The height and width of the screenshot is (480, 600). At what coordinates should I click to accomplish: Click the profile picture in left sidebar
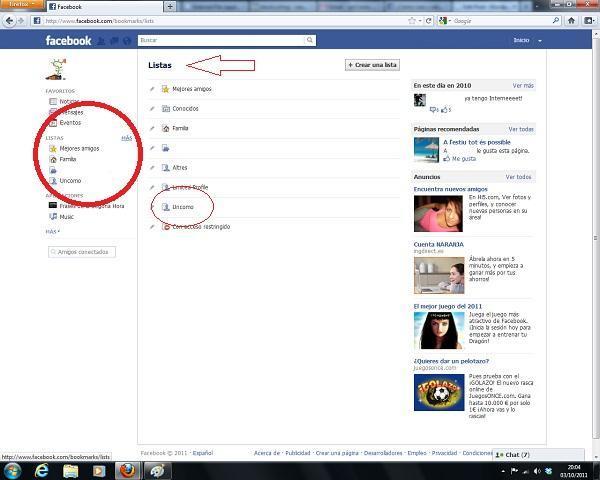click(x=56, y=69)
